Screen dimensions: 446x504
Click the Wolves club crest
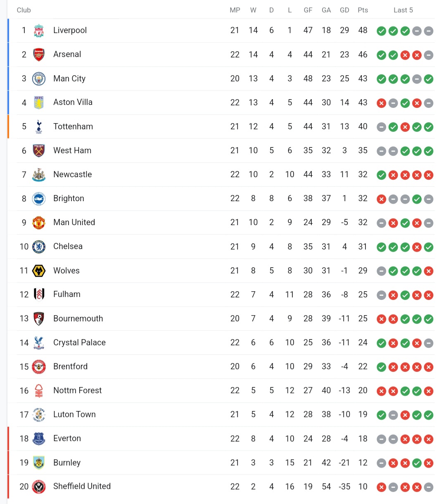39,271
